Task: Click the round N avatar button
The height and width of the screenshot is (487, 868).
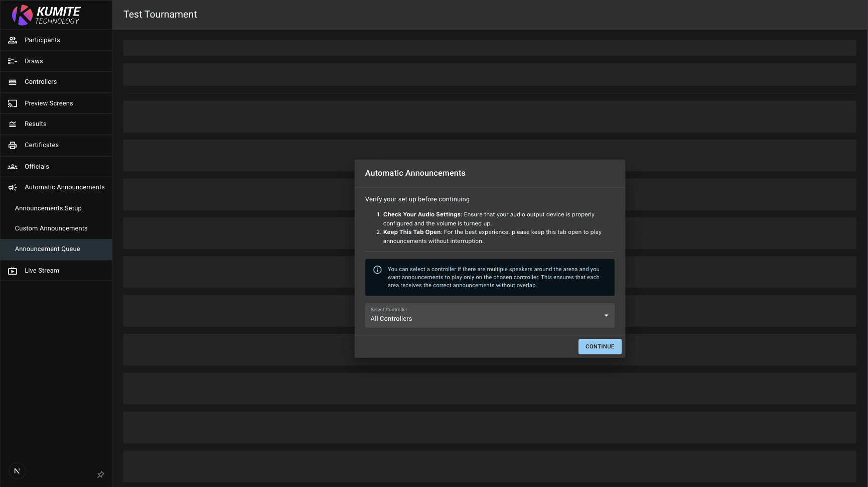Action: click(x=17, y=471)
